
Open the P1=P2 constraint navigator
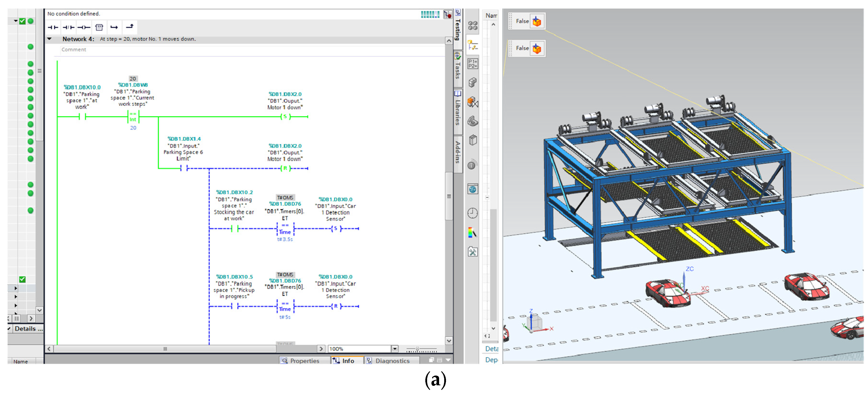[x=472, y=63]
